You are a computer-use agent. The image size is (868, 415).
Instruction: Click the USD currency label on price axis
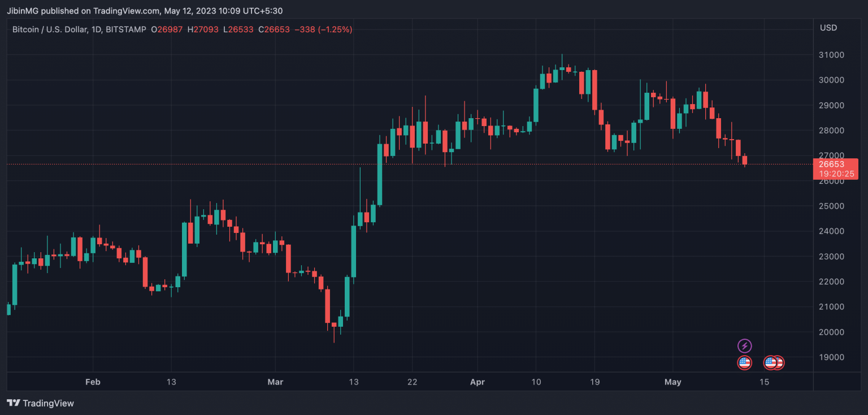(x=828, y=28)
